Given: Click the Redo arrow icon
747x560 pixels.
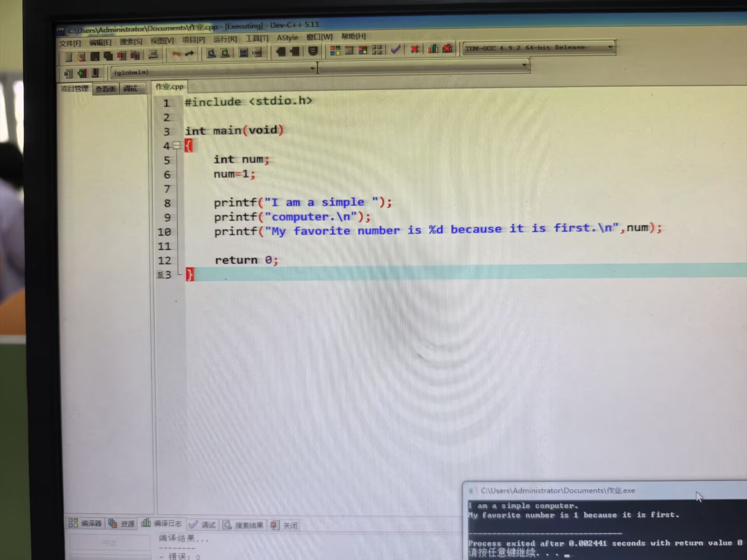Looking at the screenshot, I should (x=189, y=54).
